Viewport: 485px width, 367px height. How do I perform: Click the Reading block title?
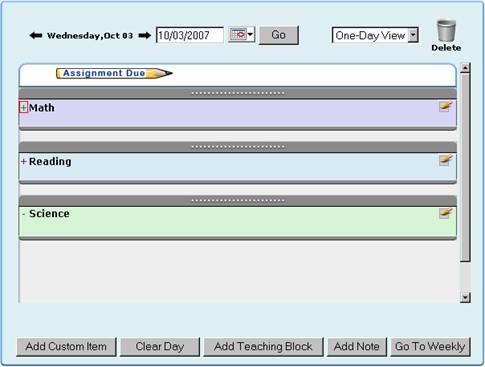[50, 162]
